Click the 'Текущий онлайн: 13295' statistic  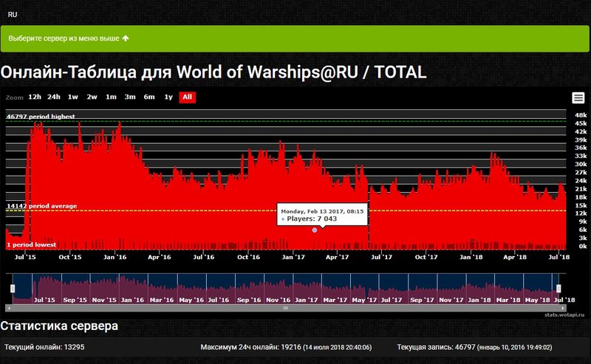click(44, 347)
